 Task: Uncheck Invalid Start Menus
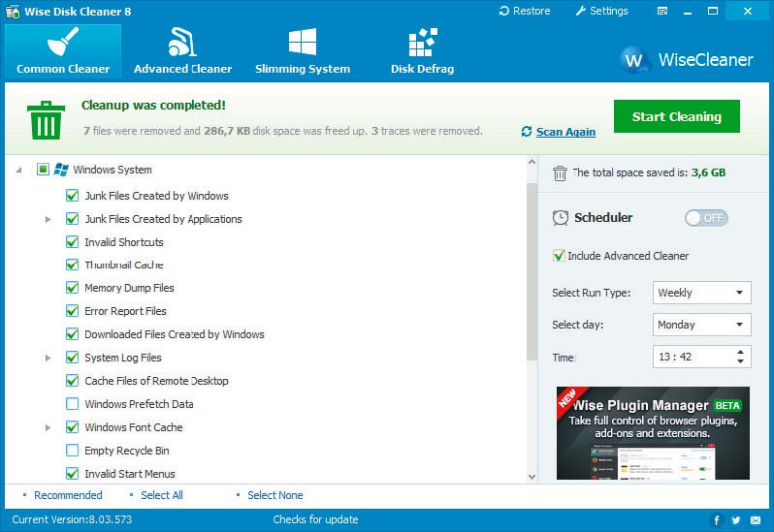[x=72, y=473]
